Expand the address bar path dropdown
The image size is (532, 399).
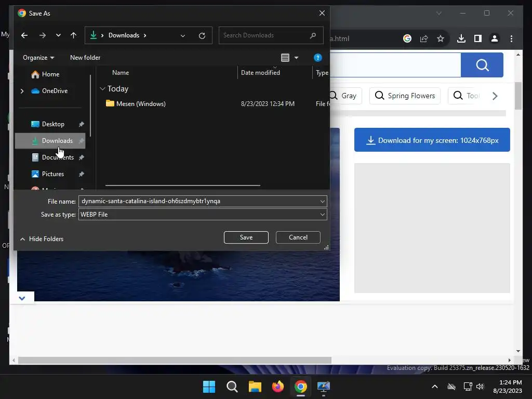[x=183, y=36]
